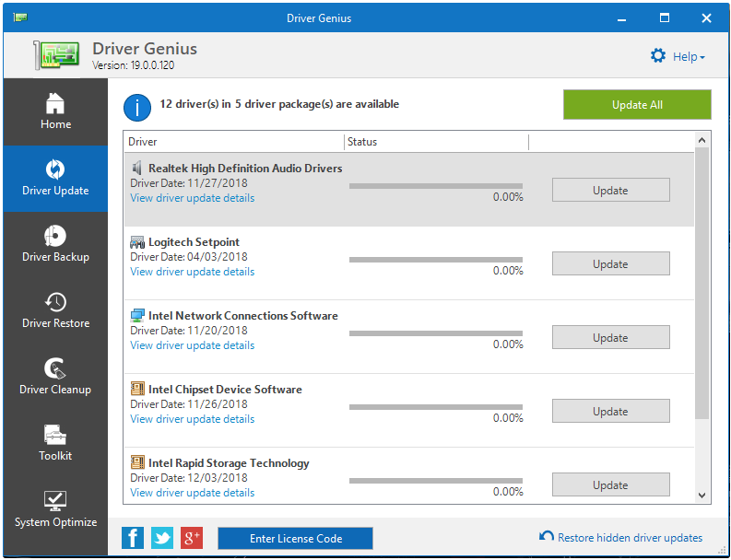Click the settings gear icon
Image resolution: width=731 pixels, height=560 pixels.
pyautogui.click(x=658, y=56)
